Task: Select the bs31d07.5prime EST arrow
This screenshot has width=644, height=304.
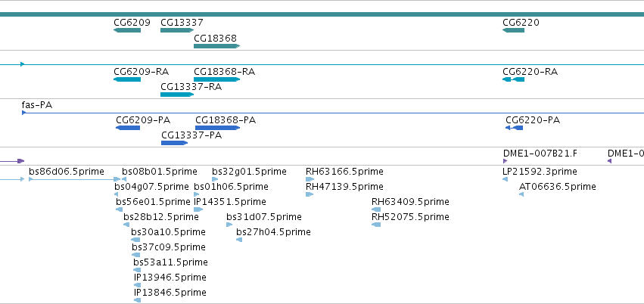Action: click(229, 225)
